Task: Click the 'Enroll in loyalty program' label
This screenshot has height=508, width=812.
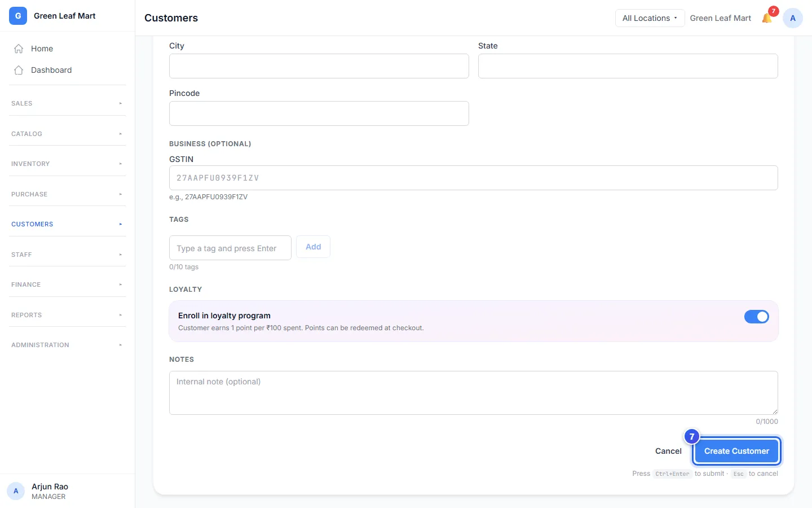Action: coord(224,316)
